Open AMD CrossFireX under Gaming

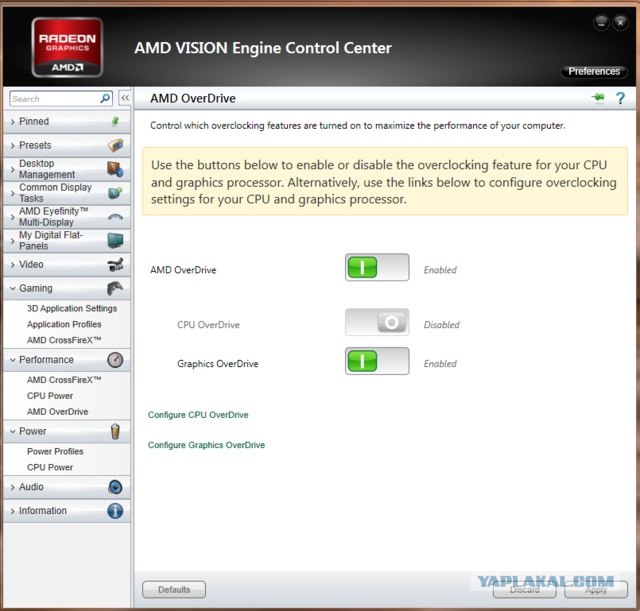click(64, 340)
